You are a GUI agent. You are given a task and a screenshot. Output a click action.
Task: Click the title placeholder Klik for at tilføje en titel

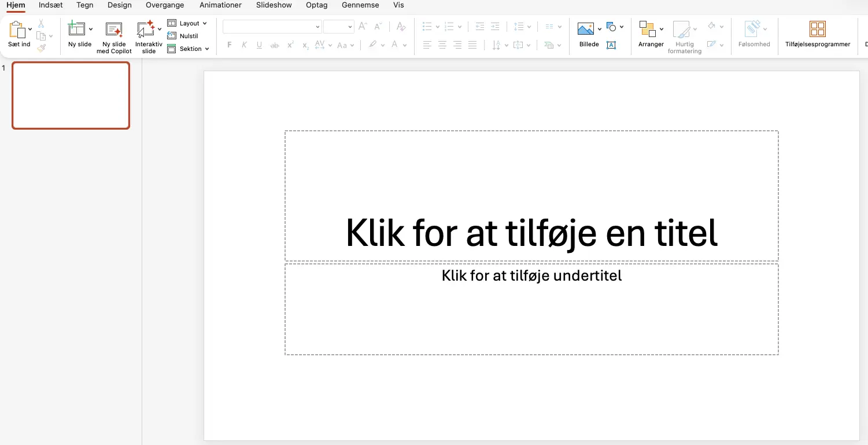pos(531,196)
